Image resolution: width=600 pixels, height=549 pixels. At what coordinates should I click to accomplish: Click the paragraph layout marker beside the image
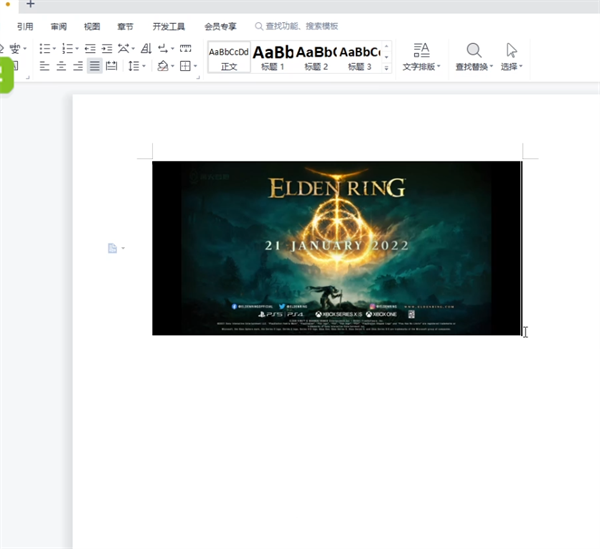click(x=116, y=248)
